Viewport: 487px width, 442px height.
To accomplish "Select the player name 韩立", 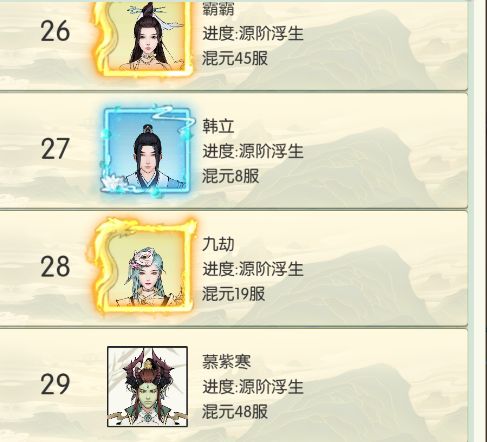I will 218,126.
